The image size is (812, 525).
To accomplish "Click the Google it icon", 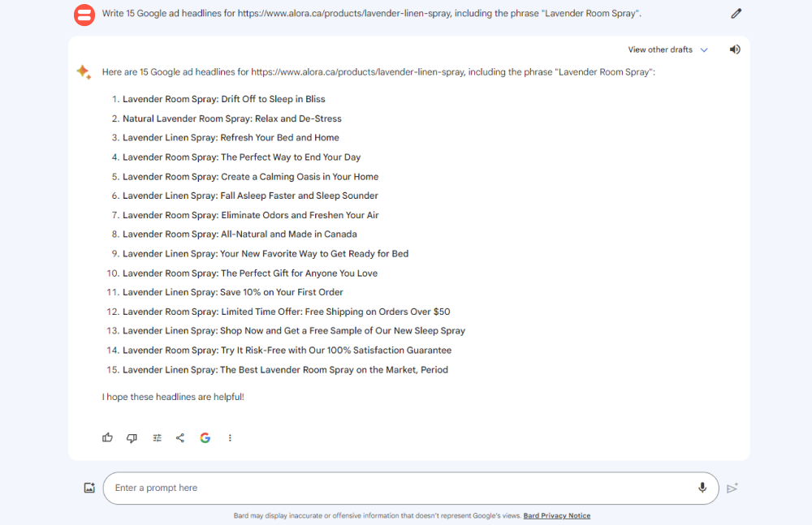I will pyautogui.click(x=205, y=438).
